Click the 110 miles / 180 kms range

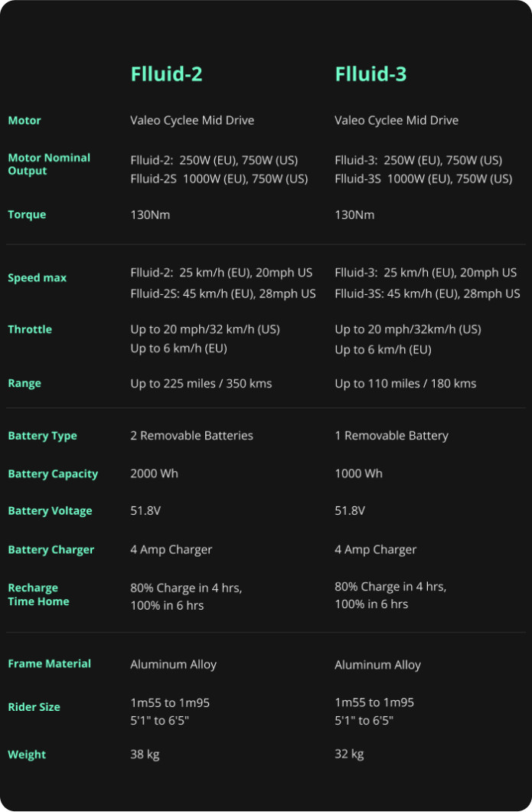point(405,383)
